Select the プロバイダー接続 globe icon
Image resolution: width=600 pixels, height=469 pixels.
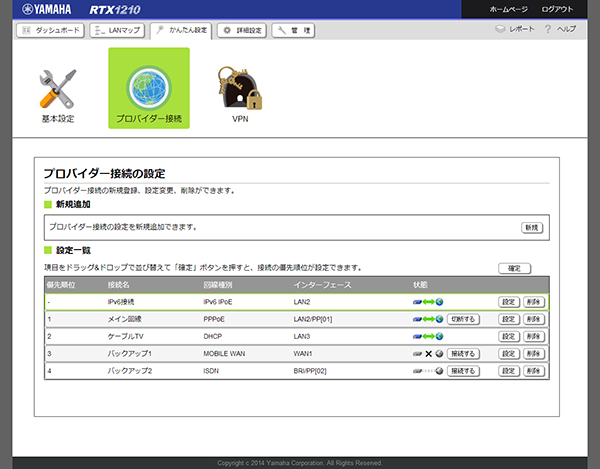click(148, 90)
